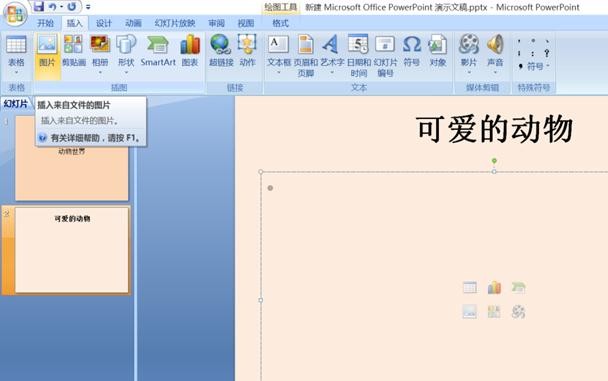Click the placeholder insert SmartArt icon
The image size is (608, 381).
(x=518, y=287)
